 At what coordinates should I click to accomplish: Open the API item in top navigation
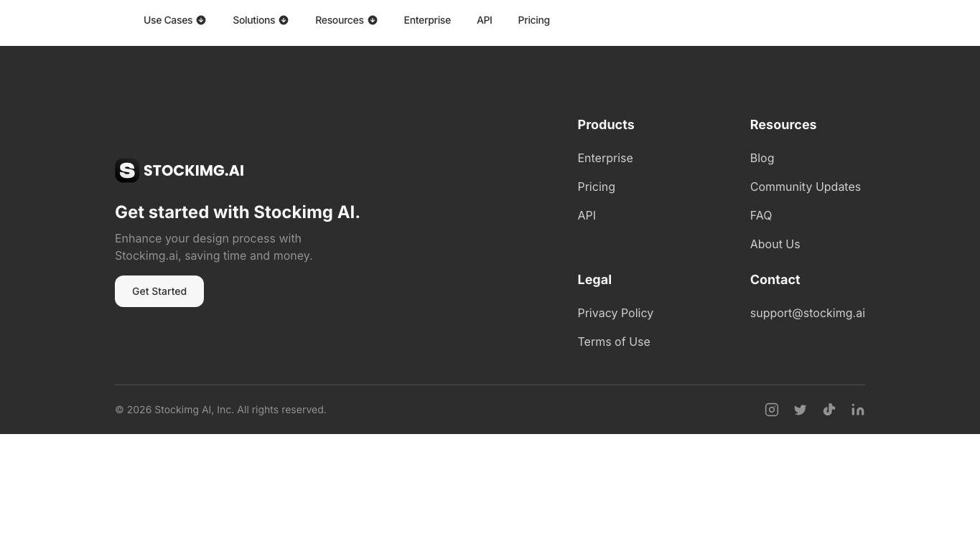(485, 20)
